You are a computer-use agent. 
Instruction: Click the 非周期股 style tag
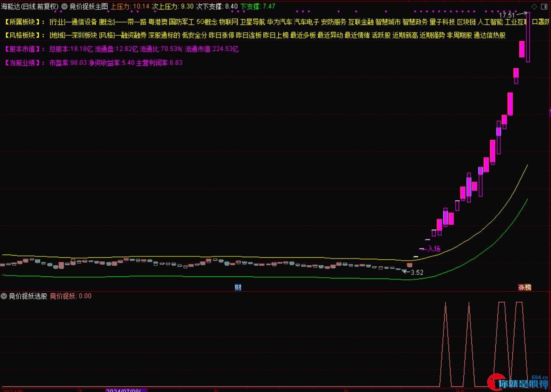point(460,35)
